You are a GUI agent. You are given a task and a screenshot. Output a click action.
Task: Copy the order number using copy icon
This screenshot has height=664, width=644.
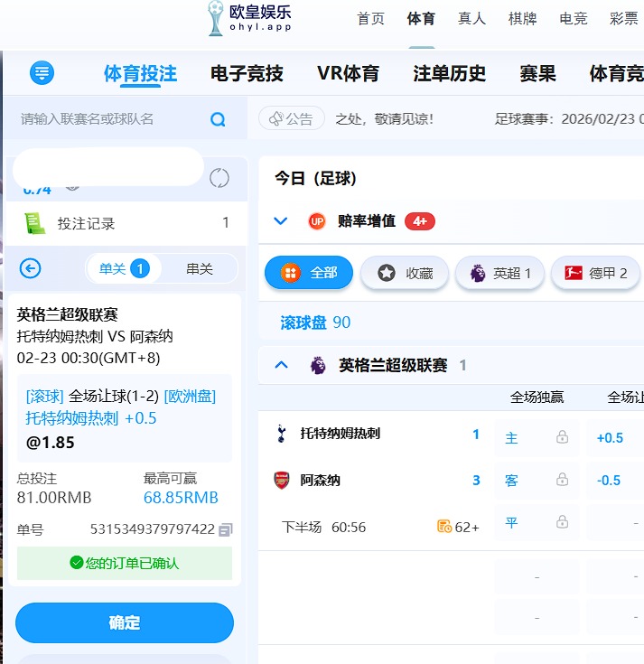pos(226,529)
